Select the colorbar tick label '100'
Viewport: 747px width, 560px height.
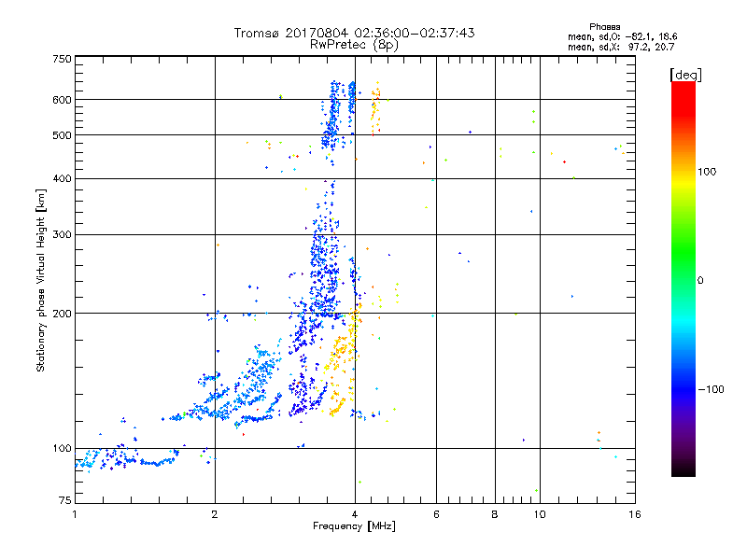pos(707,172)
